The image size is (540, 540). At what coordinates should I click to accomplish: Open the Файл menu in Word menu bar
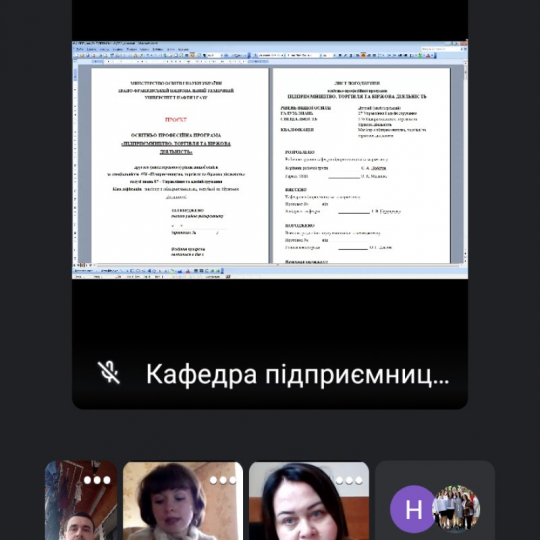pos(80,49)
